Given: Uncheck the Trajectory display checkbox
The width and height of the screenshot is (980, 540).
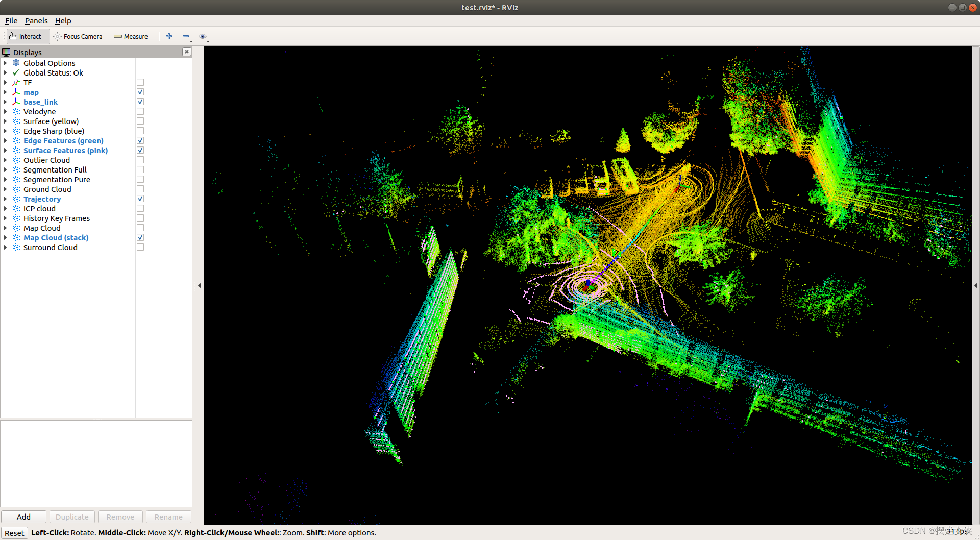Looking at the screenshot, I should (x=140, y=199).
